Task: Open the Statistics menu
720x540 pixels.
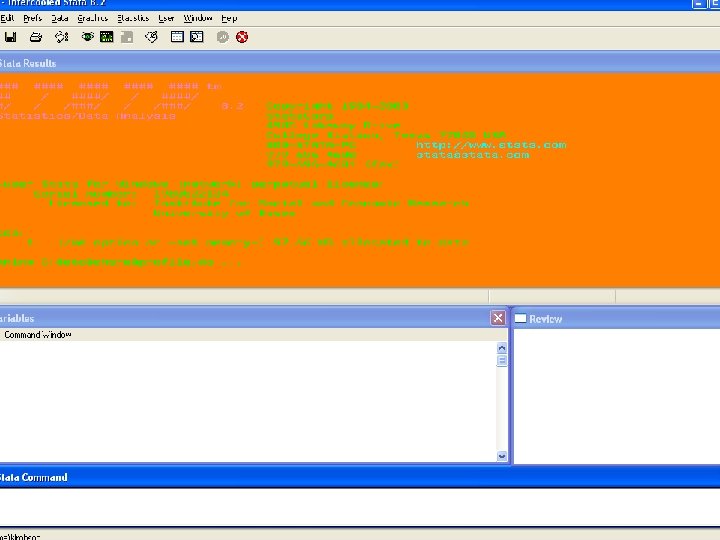Action: click(133, 18)
